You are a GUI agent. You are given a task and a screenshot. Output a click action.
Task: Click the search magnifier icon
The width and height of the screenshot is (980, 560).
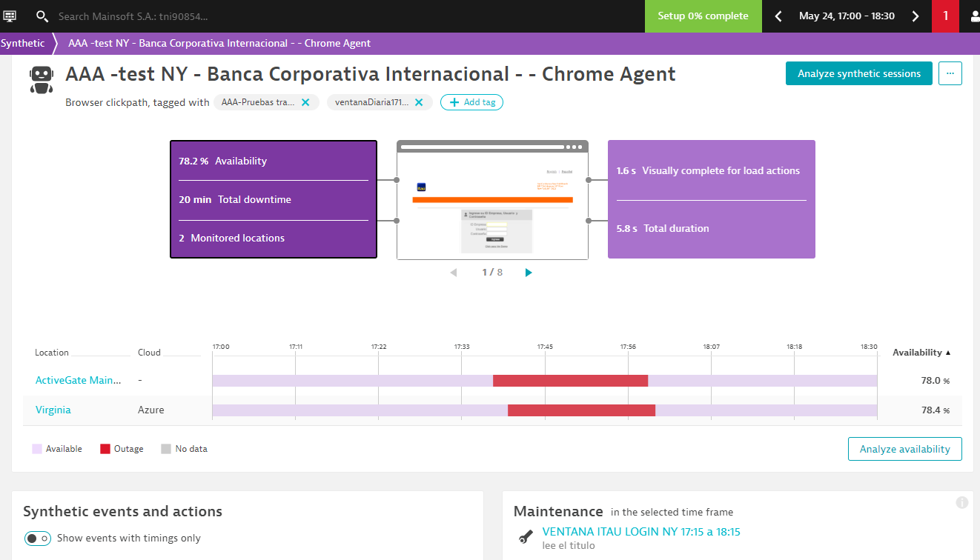[42, 16]
